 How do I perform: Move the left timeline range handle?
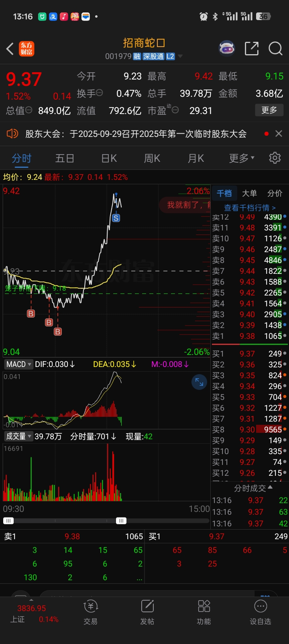point(8,521)
